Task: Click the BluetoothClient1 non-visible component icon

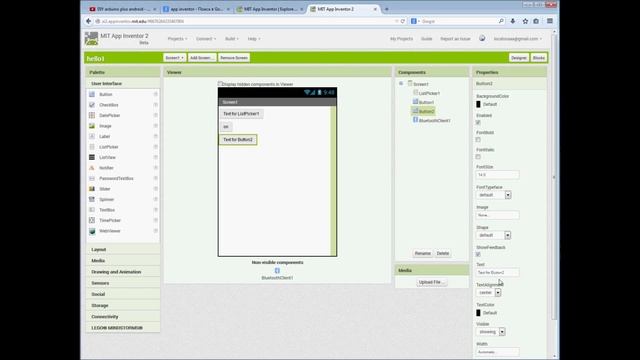Action: pos(277,271)
